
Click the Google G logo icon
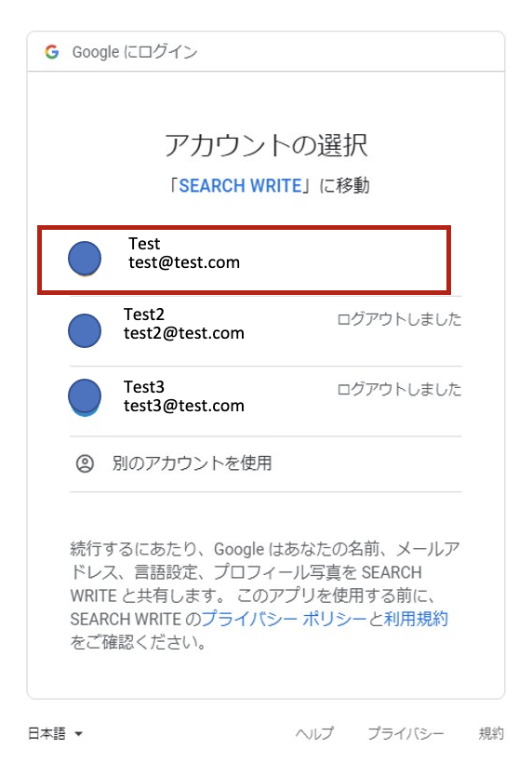click(52, 52)
